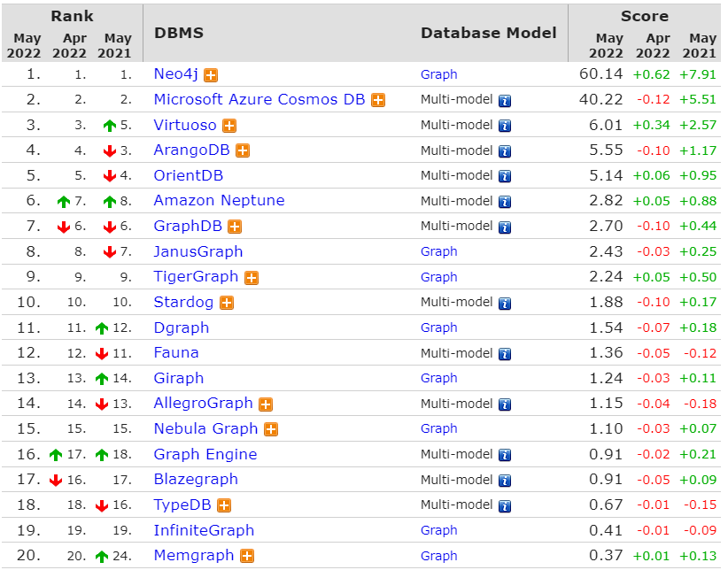Image resolution: width=728 pixels, height=570 pixels.
Task: Click the orange plus icon next to GraphDB
Action: [236, 227]
